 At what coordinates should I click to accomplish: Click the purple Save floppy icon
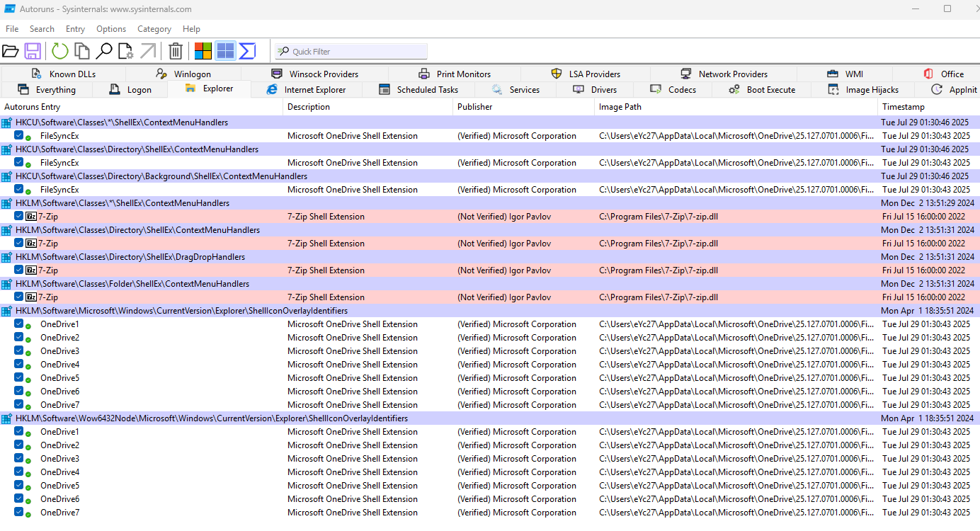point(32,51)
